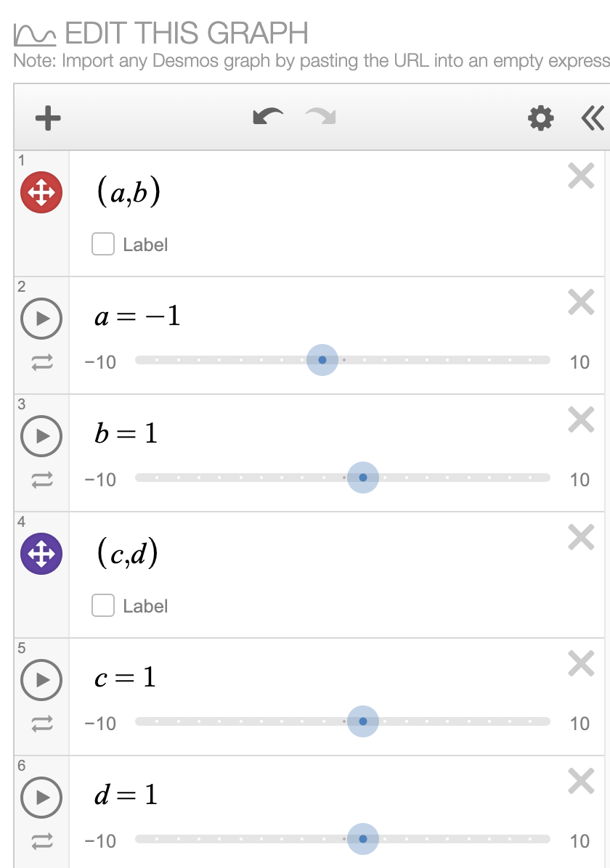Play the animation for slider c
610x868 pixels.
[x=41, y=678]
